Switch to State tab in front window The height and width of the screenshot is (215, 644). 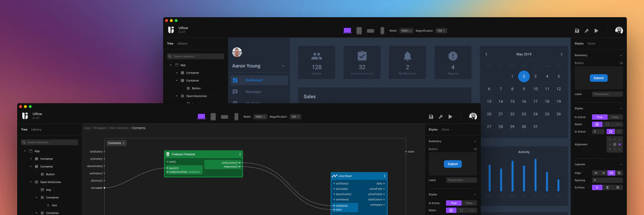point(446,129)
